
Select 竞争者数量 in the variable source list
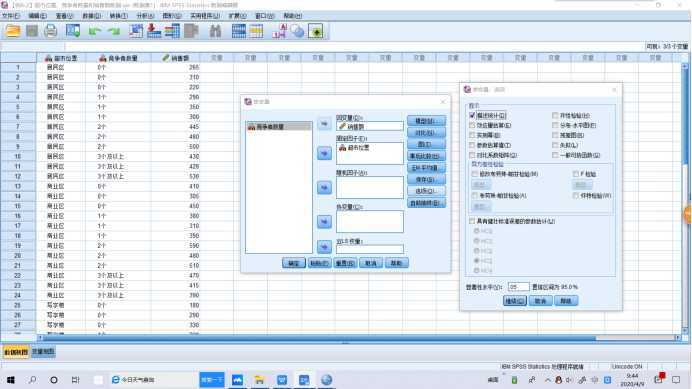(x=278, y=127)
